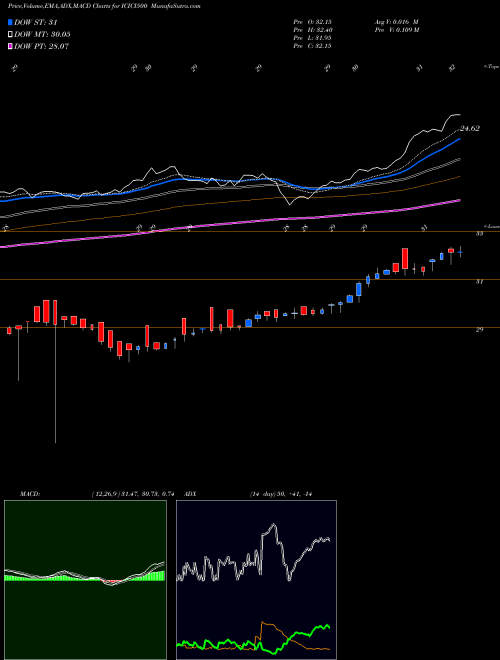This screenshot has height=660, width=500.
Task: Click the 'Pre O: 32.15' open value
Action: point(312,22)
